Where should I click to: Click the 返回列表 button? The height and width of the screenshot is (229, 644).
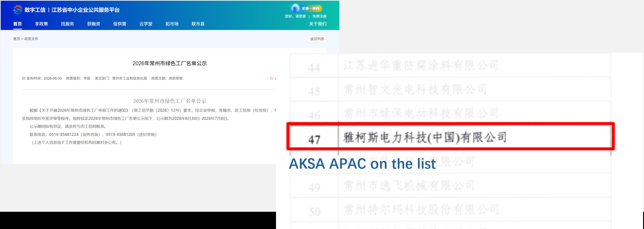[x=317, y=39]
